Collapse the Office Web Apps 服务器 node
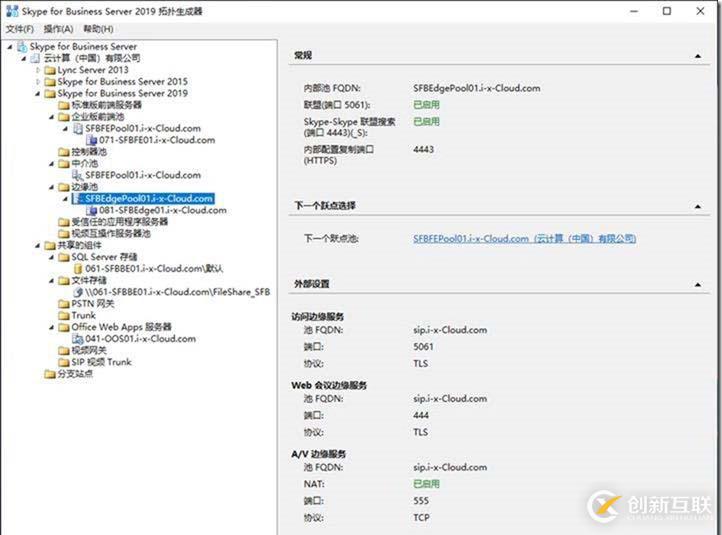This screenshot has height=535, width=722. pyautogui.click(x=52, y=327)
